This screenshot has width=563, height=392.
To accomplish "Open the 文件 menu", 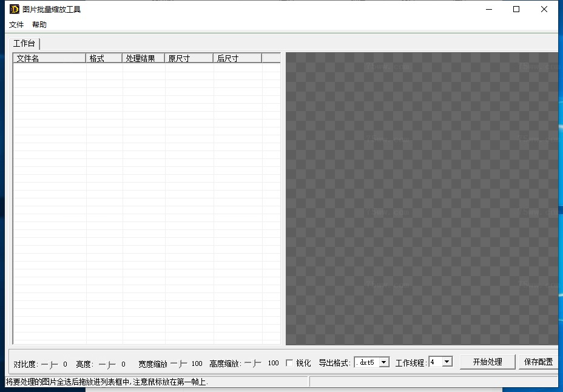I will click(x=16, y=25).
